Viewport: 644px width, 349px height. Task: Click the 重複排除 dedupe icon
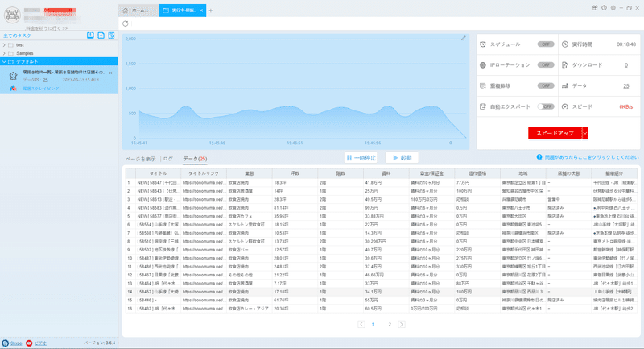(483, 86)
